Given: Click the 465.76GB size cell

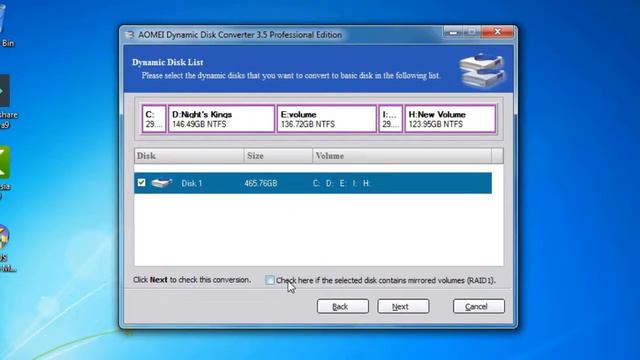Looking at the screenshot, I should 261,183.
